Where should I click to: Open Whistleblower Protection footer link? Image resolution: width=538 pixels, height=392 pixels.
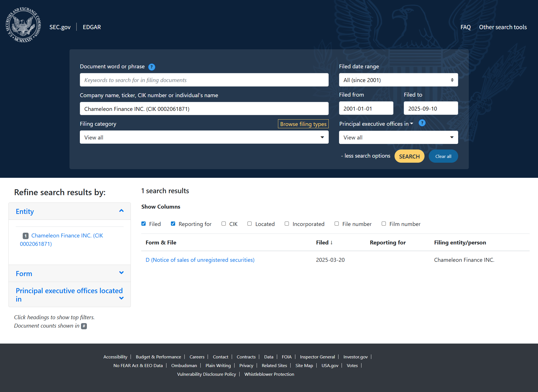pyautogui.click(x=269, y=374)
